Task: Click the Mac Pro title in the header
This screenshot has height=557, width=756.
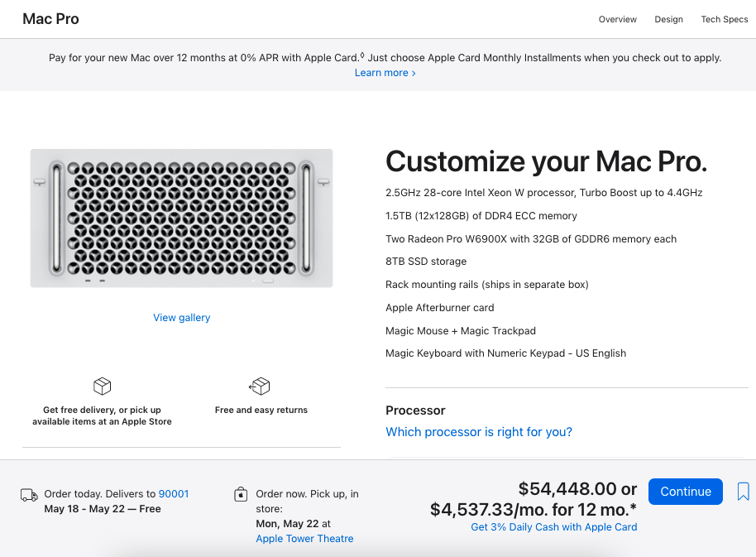Action: click(x=51, y=19)
